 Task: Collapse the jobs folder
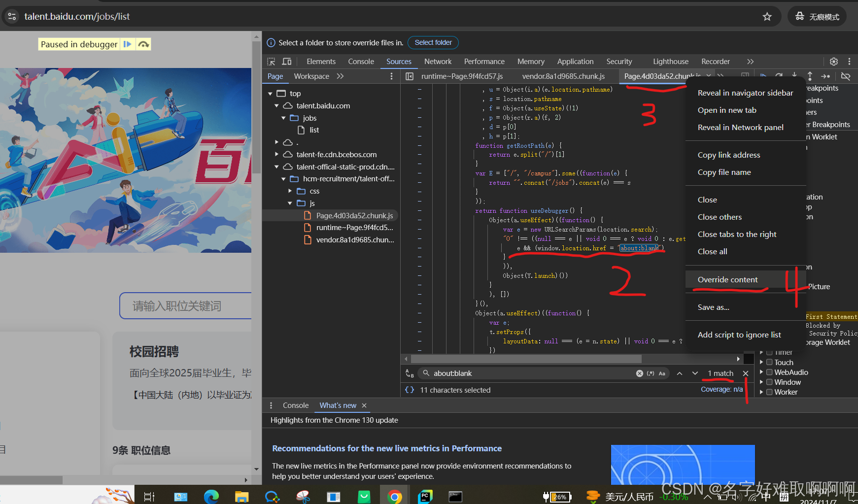tap(283, 118)
